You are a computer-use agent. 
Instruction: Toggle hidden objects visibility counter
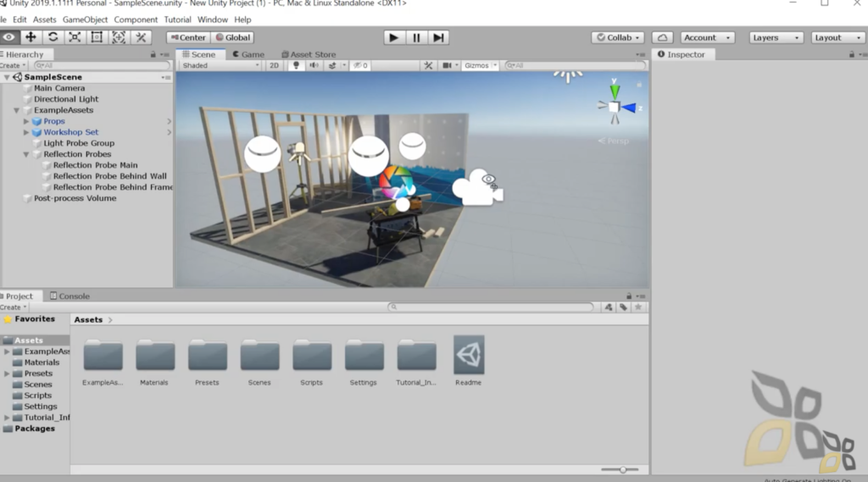(x=361, y=65)
